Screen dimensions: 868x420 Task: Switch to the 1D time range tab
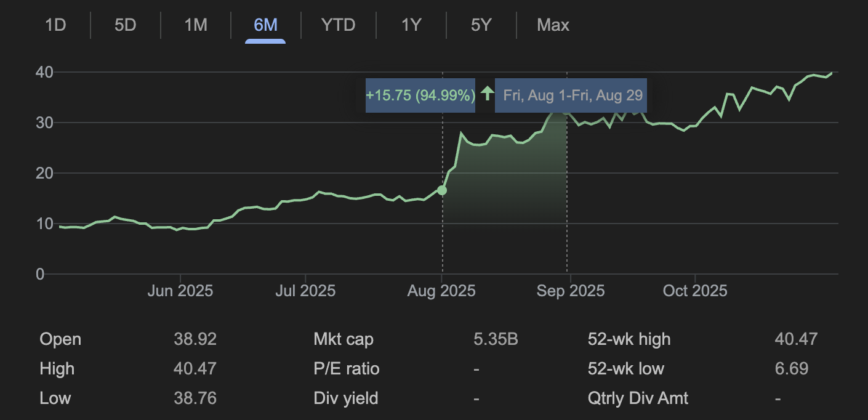[x=55, y=25]
